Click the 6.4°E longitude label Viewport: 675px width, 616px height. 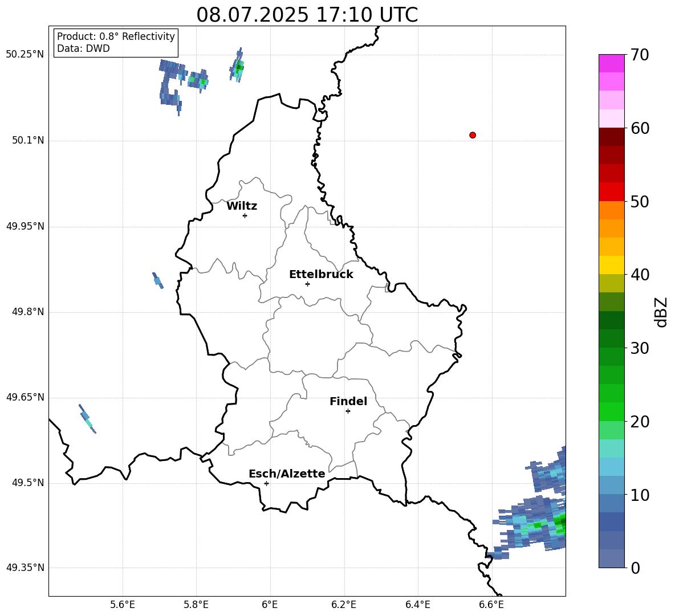[417, 605]
